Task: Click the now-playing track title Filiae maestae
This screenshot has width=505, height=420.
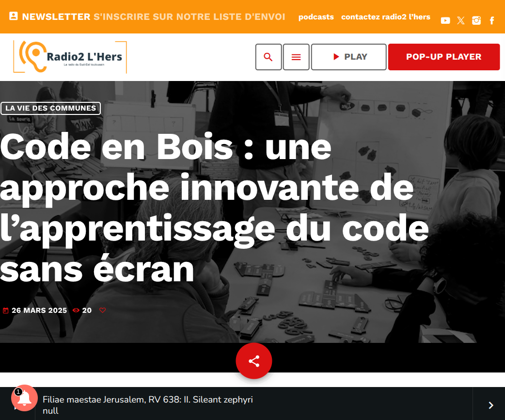Action: [x=147, y=400]
